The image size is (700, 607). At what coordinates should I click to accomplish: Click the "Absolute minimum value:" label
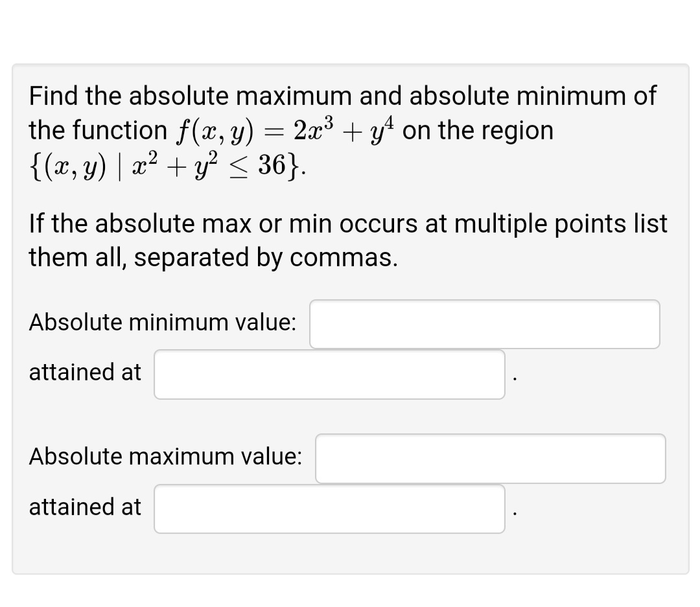coord(163,322)
